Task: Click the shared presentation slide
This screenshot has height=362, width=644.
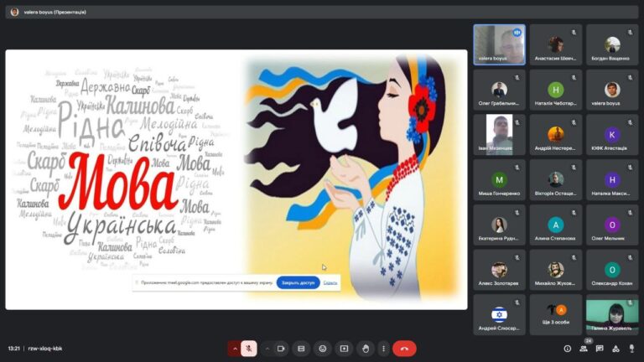Action: [x=236, y=179]
